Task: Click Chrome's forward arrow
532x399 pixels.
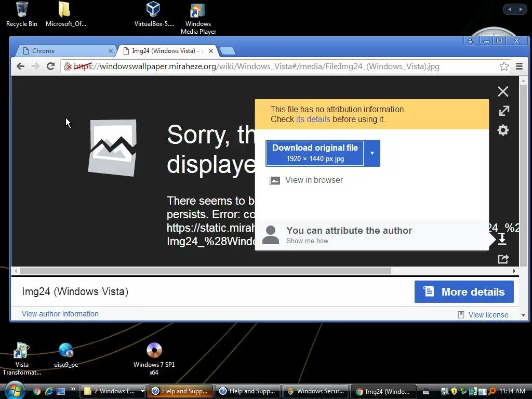Action: [35, 66]
